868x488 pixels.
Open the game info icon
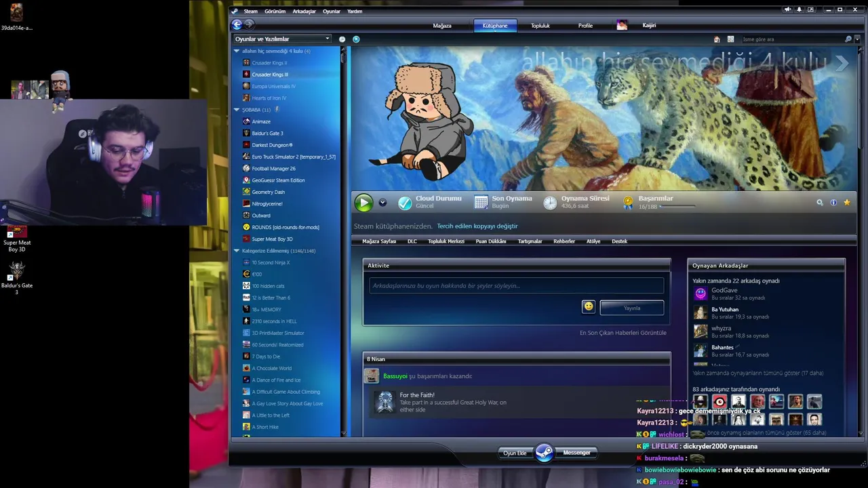833,202
